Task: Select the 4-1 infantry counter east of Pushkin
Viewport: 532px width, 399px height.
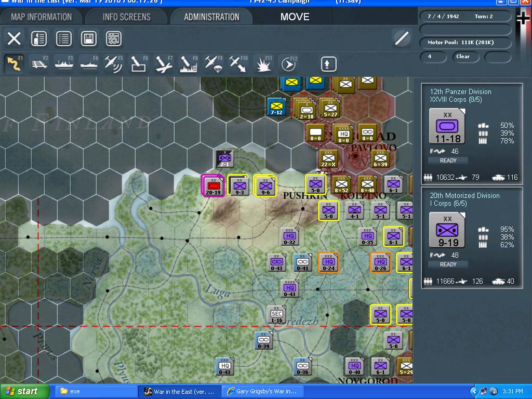Action: (354, 210)
